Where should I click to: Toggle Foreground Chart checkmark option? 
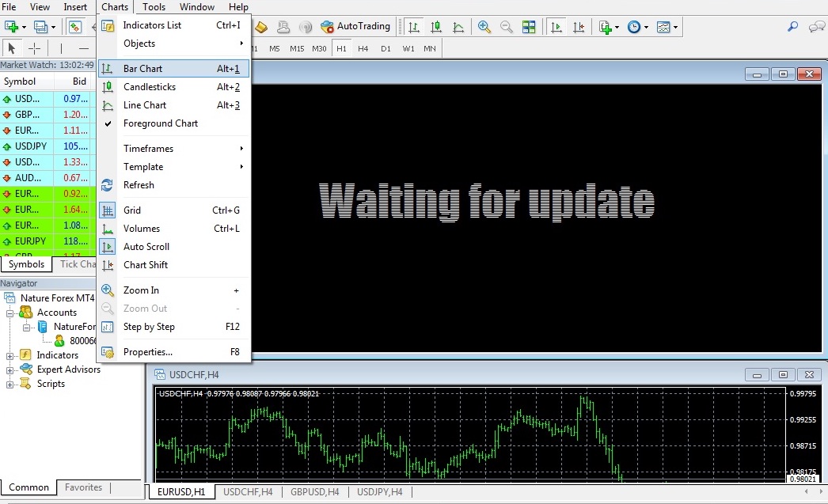(x=173, y=123)
